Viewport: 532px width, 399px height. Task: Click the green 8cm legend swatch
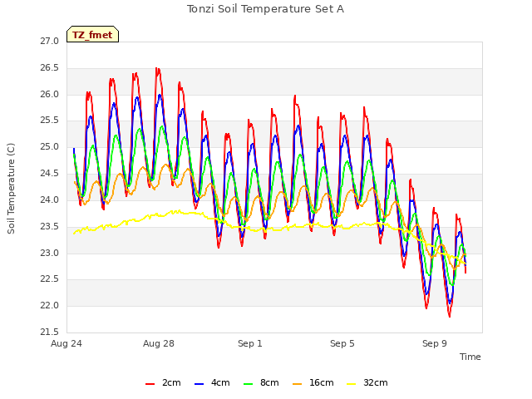249,384
